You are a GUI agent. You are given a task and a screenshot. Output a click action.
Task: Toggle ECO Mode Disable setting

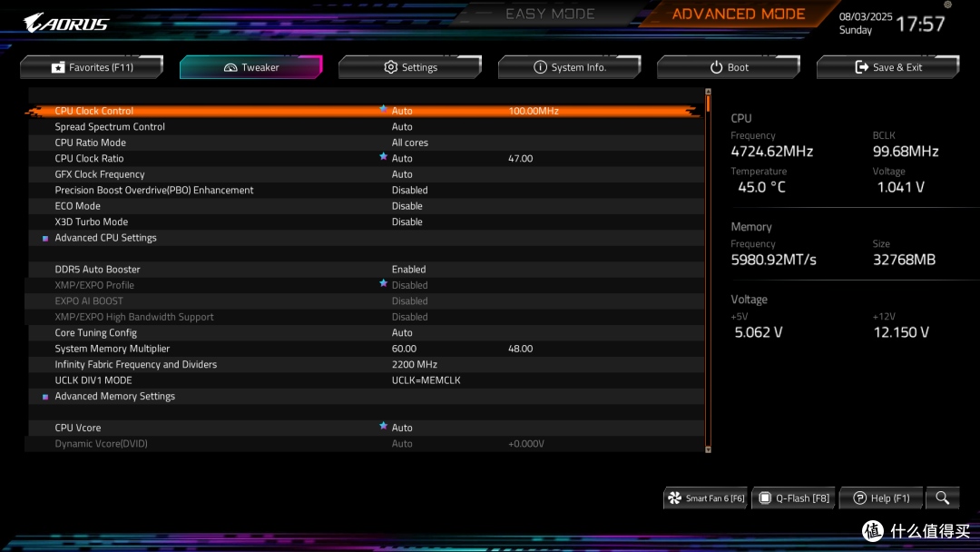407,206
